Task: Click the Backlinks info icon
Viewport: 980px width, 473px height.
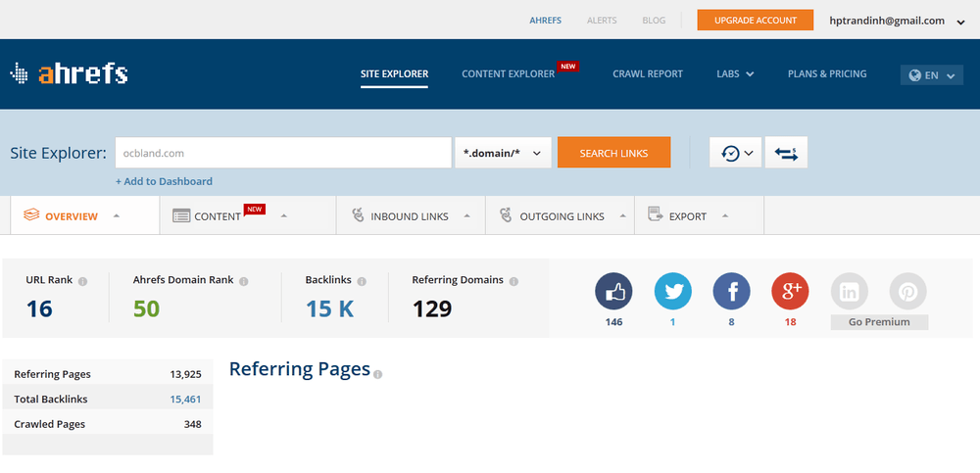Action: point(362,281)
